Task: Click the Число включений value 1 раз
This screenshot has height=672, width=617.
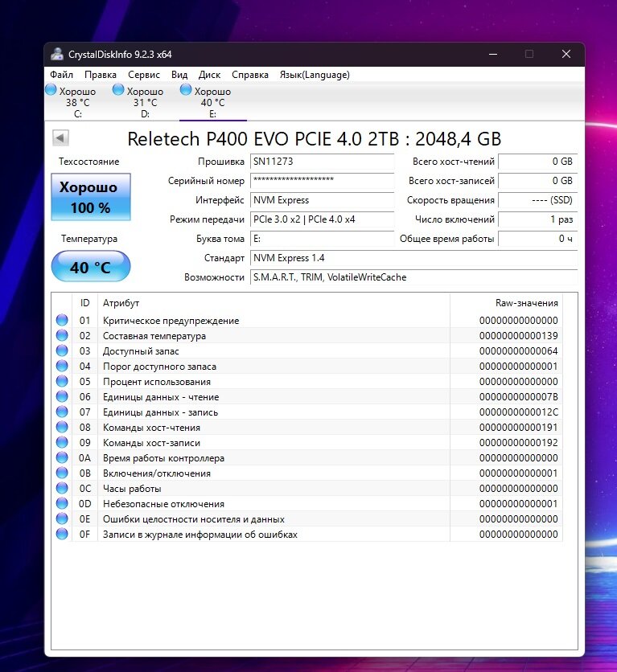Action: point(538,219)
